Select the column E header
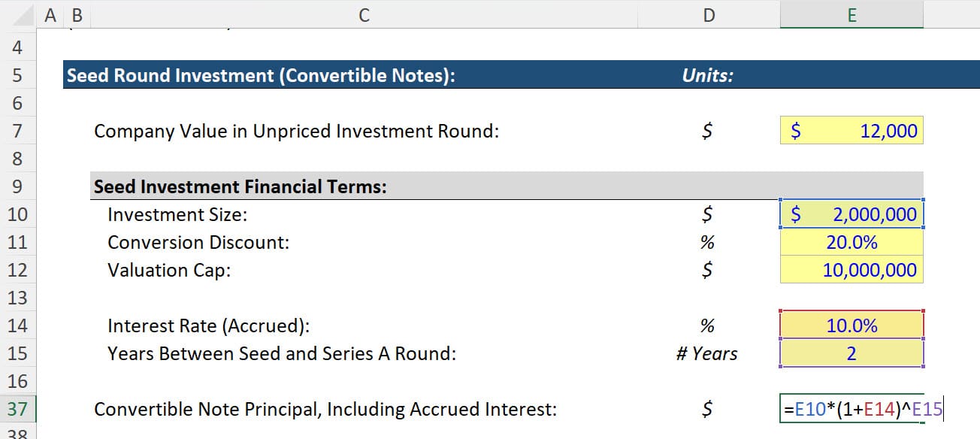 (851, 14)
